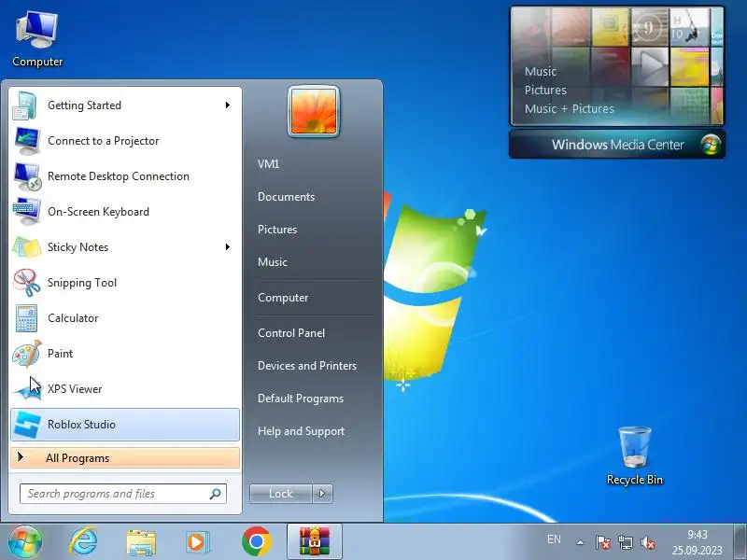Click the search magnifier icon
747x560 pixels.
(x=216, y=494)
